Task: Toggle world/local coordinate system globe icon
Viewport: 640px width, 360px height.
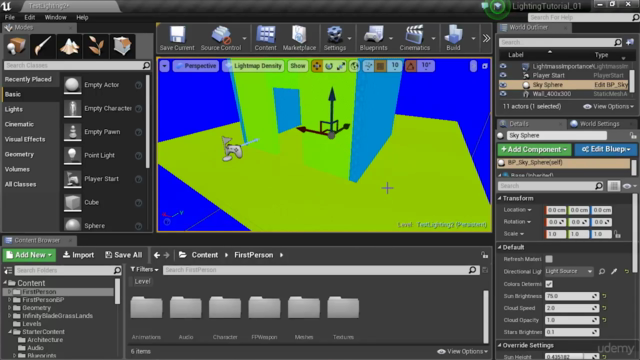Action: tap(354, 66)
